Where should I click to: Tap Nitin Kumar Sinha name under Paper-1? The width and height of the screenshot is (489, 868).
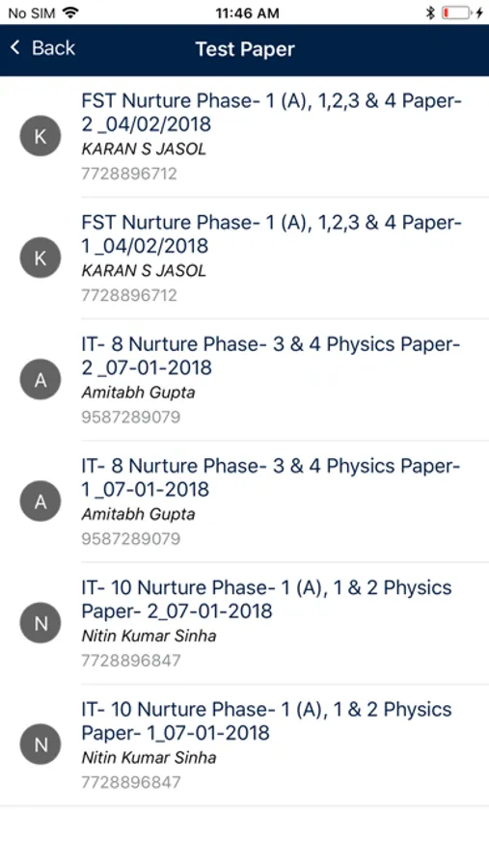(x=149, y=757)
